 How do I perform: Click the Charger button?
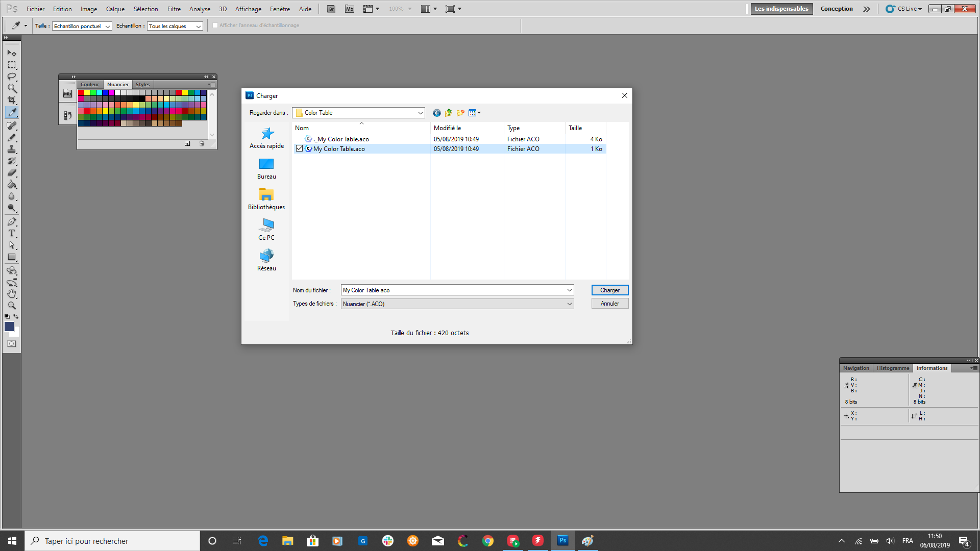coord(610,290)
